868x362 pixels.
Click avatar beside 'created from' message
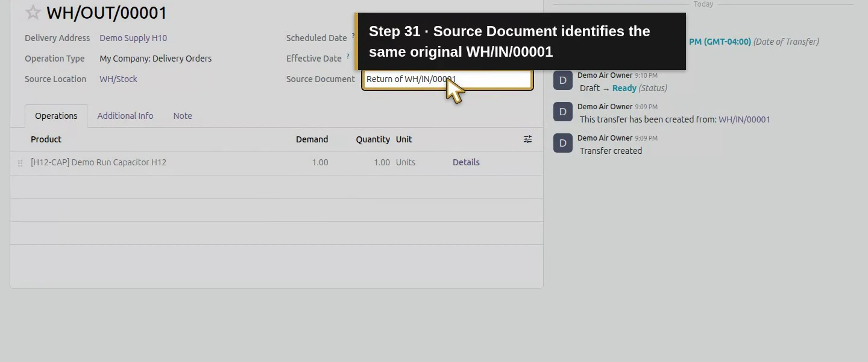coord(563,112)
